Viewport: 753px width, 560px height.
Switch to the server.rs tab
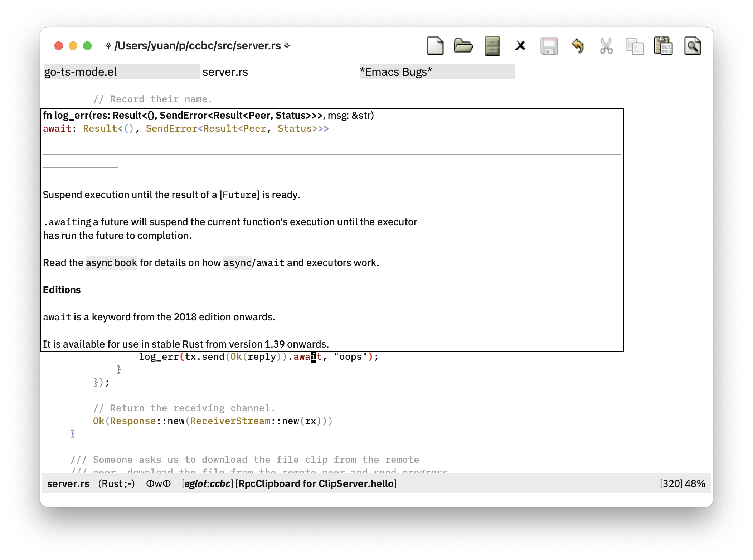[x=225, y=72]
